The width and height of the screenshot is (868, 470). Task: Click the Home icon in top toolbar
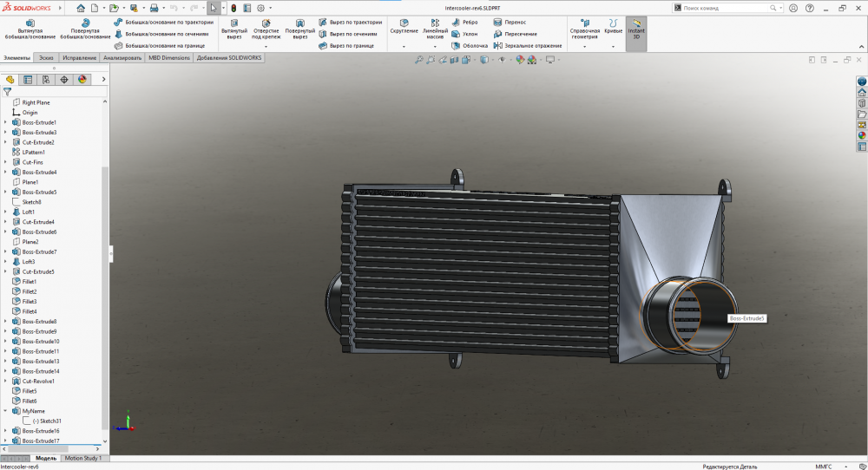(x=81, y=8)
